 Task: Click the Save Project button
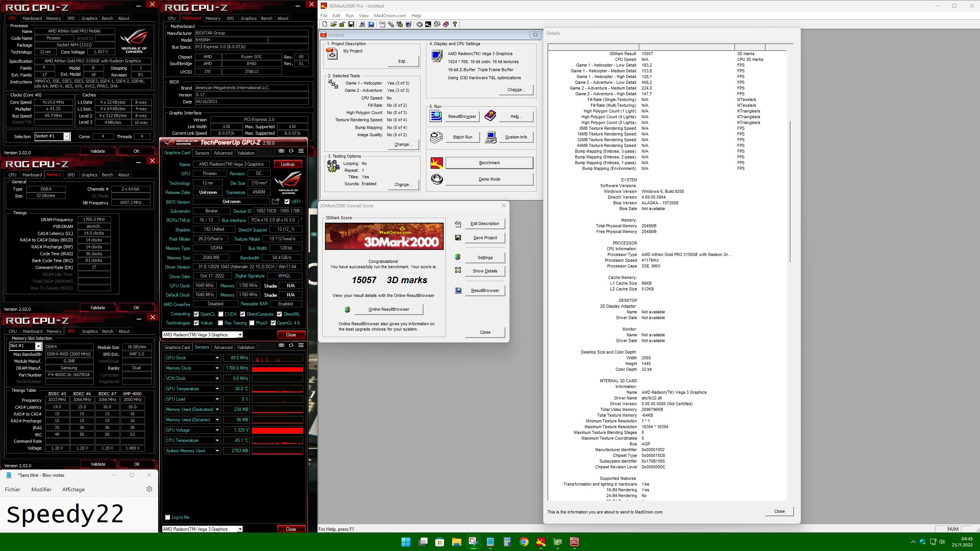coord(485,238)
